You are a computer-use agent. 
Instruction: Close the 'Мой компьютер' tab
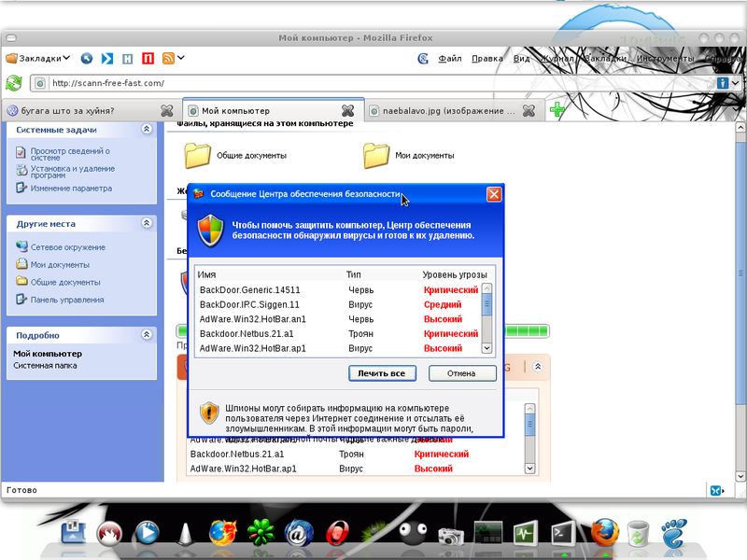(x=347, y=110)
